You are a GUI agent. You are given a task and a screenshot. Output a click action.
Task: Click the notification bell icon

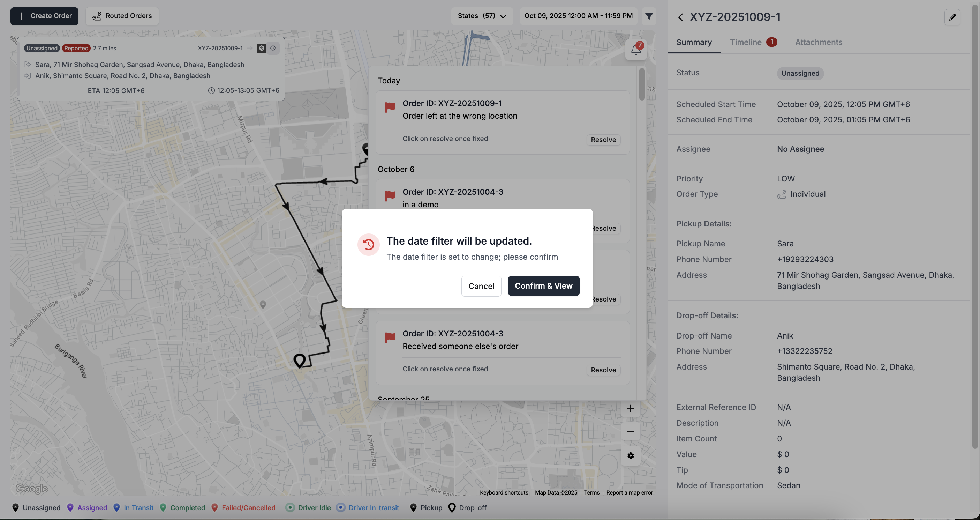(x=635, y=50)
